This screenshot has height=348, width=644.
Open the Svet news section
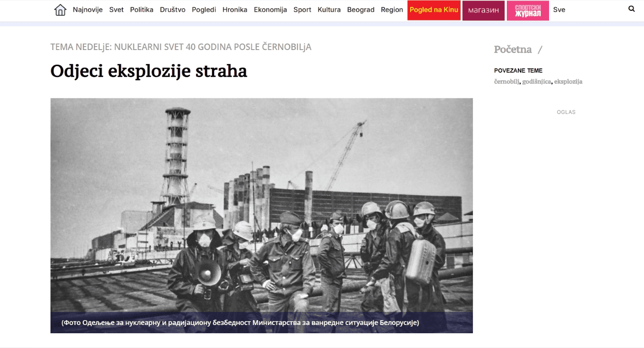click(116, 10)
